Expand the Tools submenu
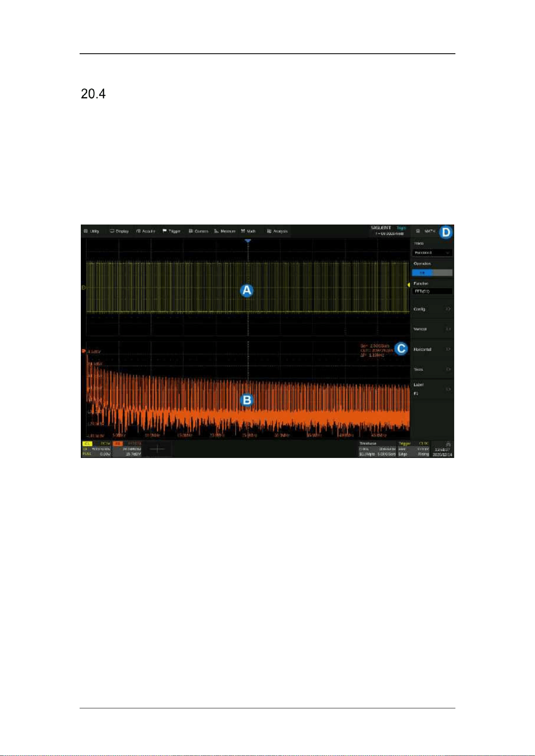535x756 pixels. (x=432, y=370)
